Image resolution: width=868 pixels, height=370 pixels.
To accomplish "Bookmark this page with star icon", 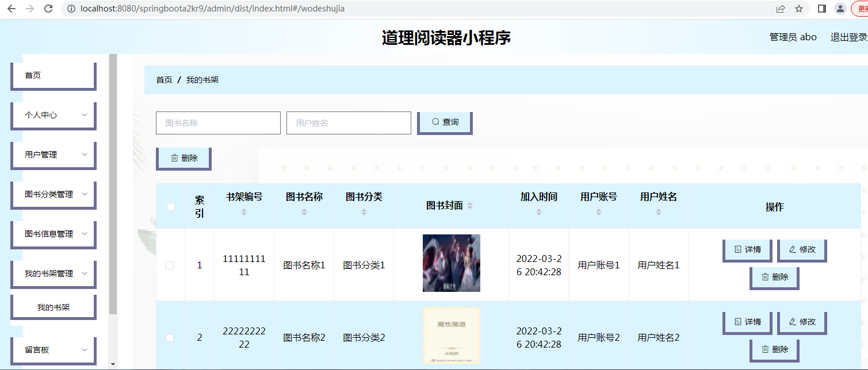I will tap(798, 9).
